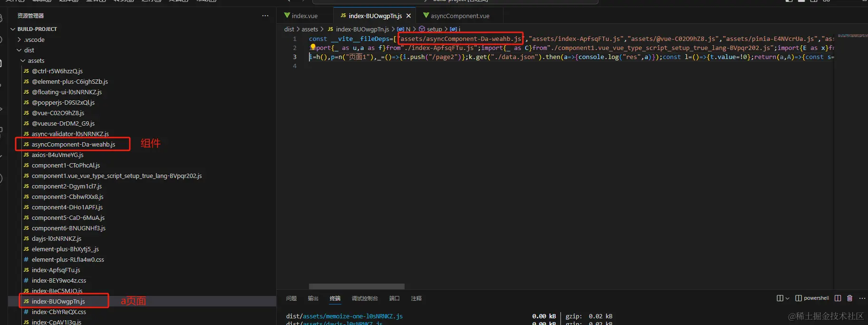
Task: Open component4-DHo1APFJ.js file
Action: click(67, 207)
